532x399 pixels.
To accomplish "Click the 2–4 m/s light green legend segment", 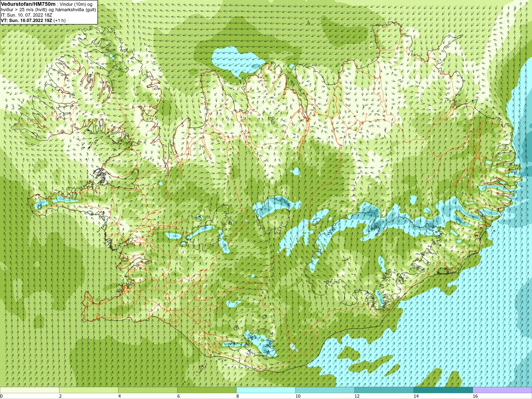I will 89,390.
